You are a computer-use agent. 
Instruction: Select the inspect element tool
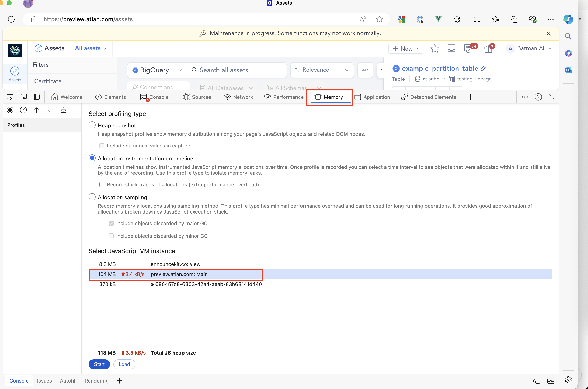10,97
